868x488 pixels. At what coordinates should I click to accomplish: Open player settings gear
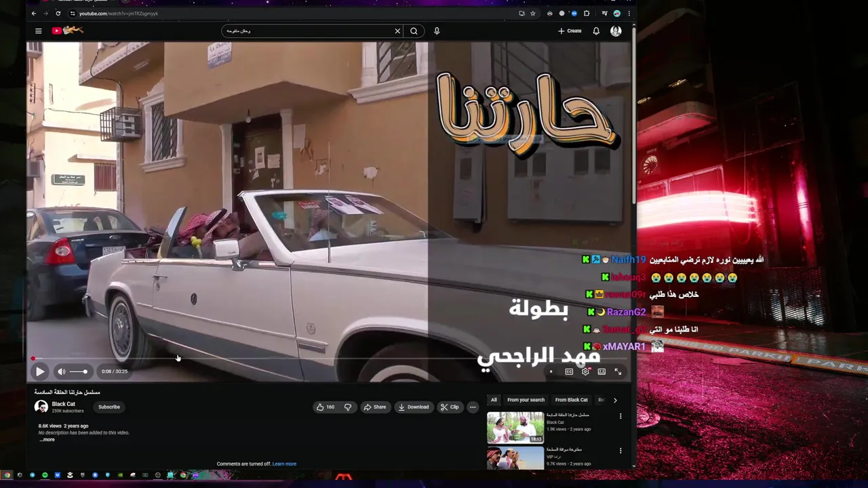click(585, 371)
